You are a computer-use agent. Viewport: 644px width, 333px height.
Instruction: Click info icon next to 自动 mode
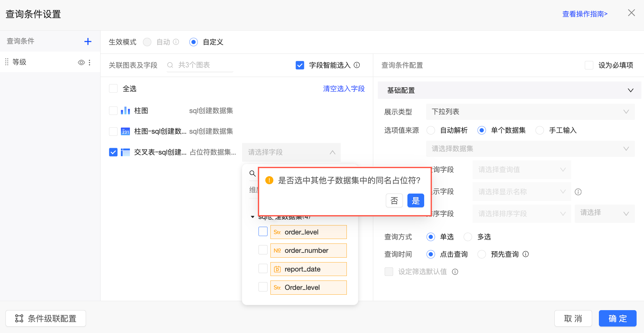pos(176,42)
